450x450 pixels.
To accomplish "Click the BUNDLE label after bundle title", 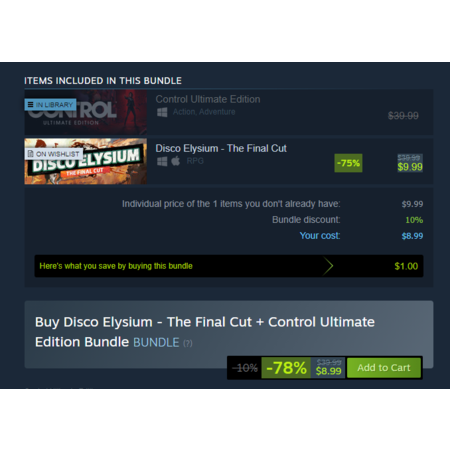I will (156, 343).
